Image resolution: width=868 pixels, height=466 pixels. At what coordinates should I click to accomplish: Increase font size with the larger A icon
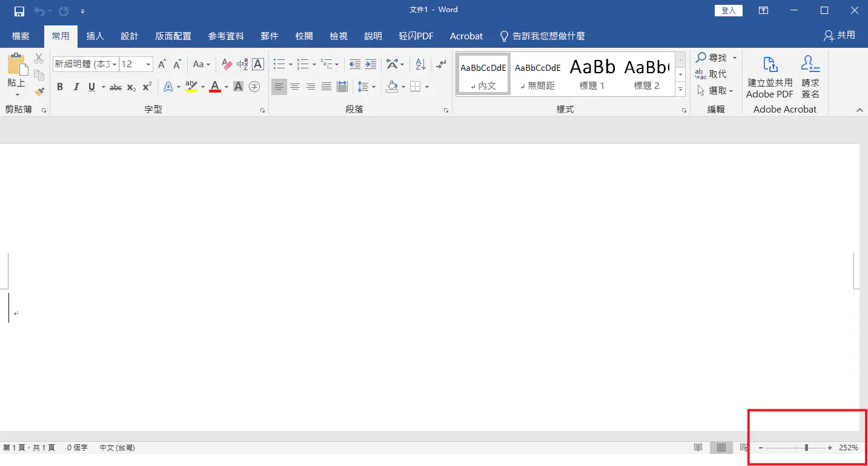tap(162, 64)
